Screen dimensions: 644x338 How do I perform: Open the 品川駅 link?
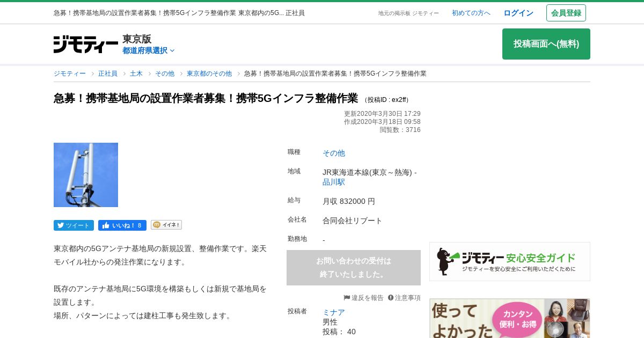coord(334,182)
